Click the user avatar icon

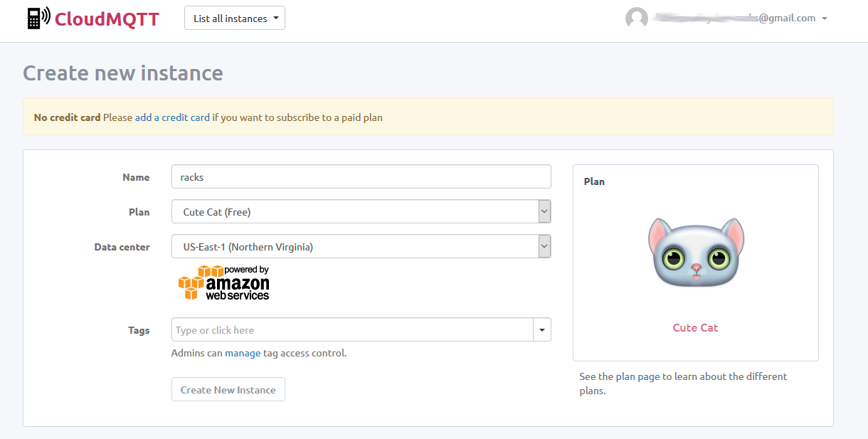[x=636, y=18]
